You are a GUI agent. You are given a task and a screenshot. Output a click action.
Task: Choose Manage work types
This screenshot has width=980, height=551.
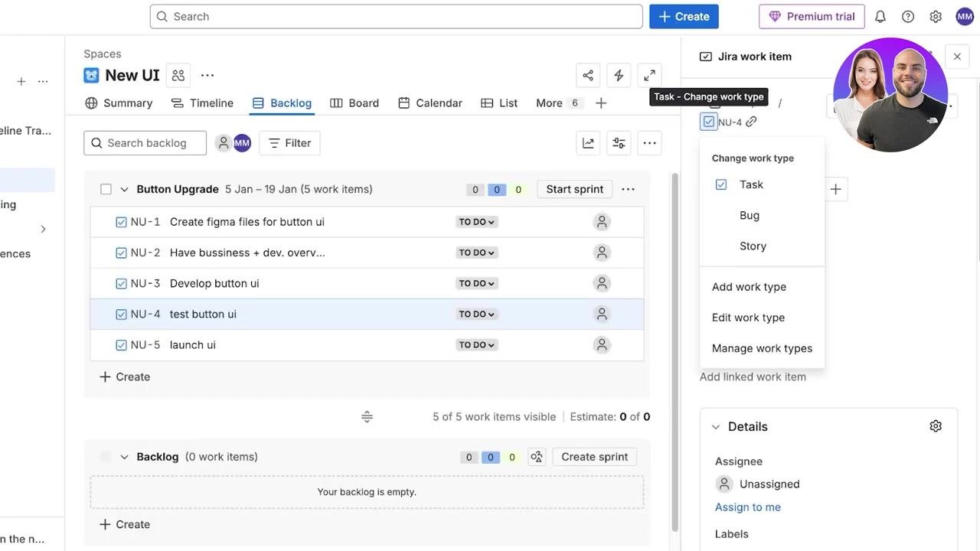coord(763,348)
